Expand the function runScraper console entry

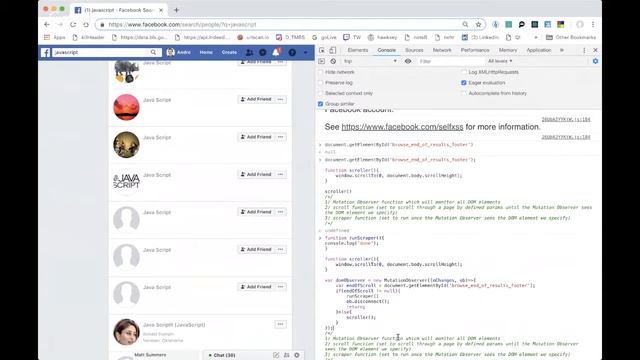320,238
